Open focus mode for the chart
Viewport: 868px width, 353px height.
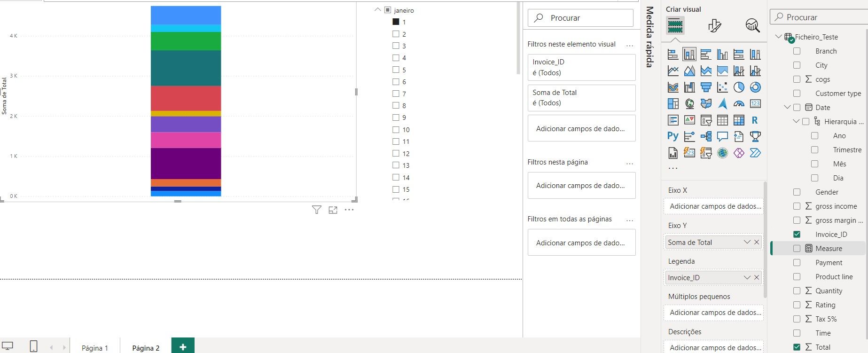tap(333, 210)
